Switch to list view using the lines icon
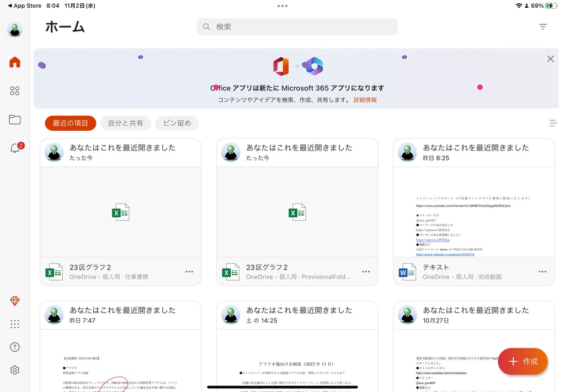 pyautogui.click(x=553, y=123)
